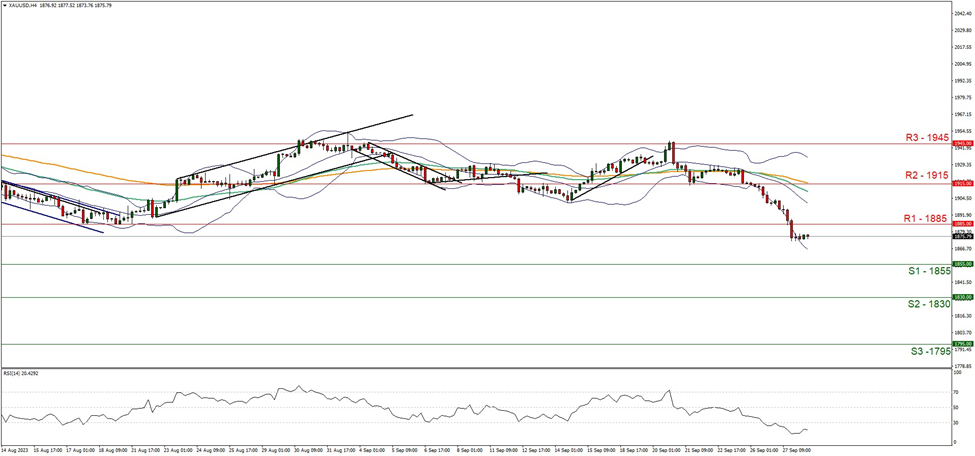
Task: Click the dropdown arrow beside XAUUSD,H4
Action: pos(4,4)
